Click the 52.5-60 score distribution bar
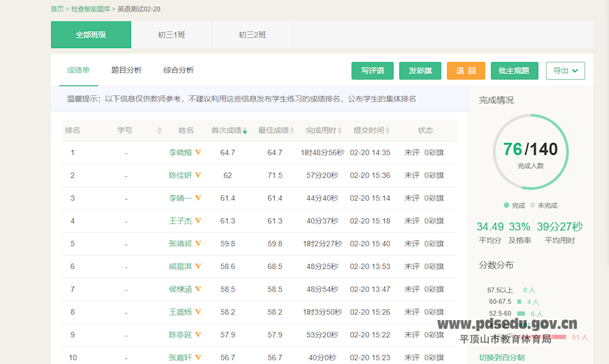The height and width of the screenshot is (364, 609). pyautogui.click(x=521, y=313)
